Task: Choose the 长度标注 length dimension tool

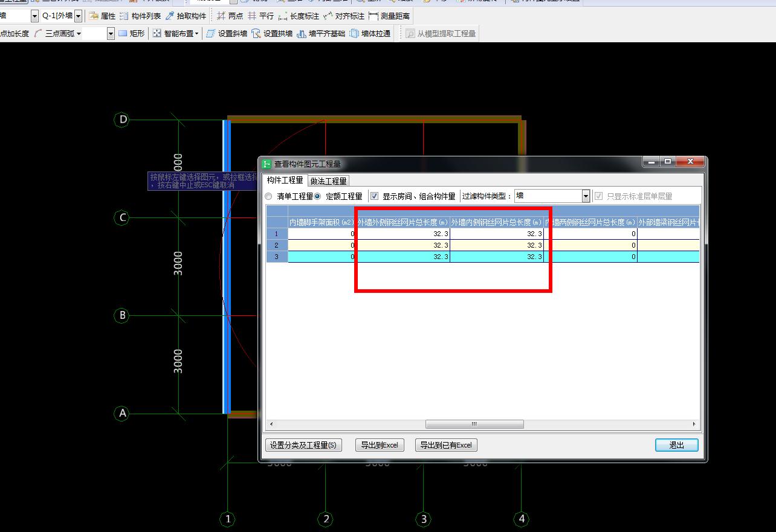Action: click(x=299, y=16)
